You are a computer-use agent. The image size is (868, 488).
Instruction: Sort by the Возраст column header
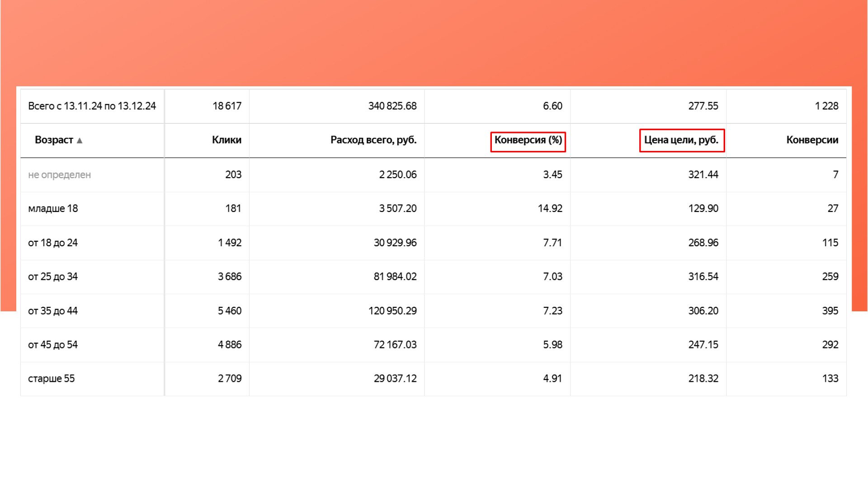(54, 140)
